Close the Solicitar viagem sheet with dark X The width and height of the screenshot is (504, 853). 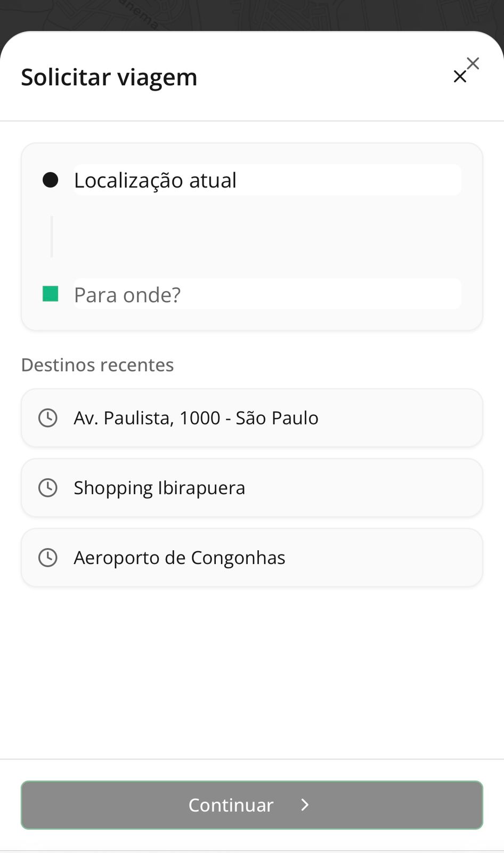pos(460,77)
